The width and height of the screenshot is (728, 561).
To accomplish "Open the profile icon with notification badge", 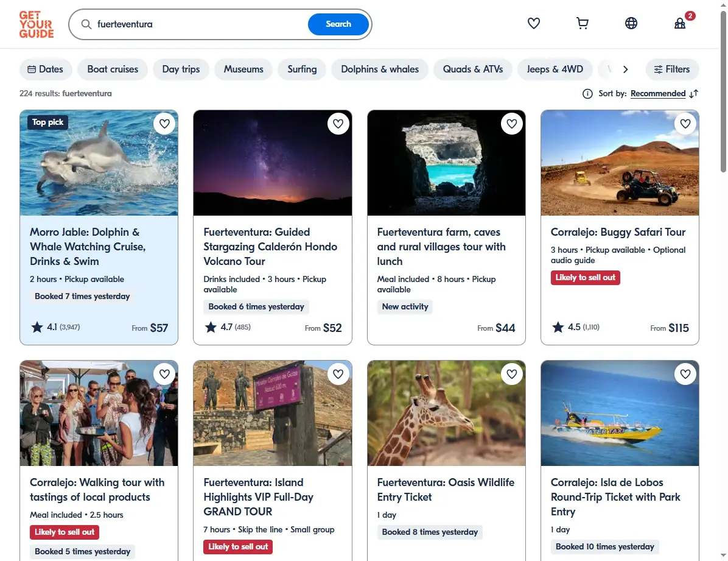I will (680, 23).
